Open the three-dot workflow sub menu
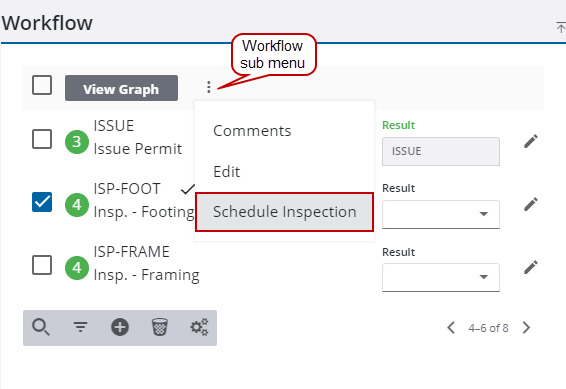The image size is (566, 389). click(209, 87)
